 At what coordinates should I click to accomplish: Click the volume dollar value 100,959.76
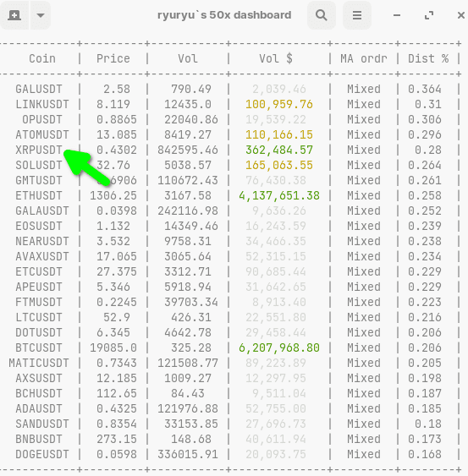click(279, 105)
